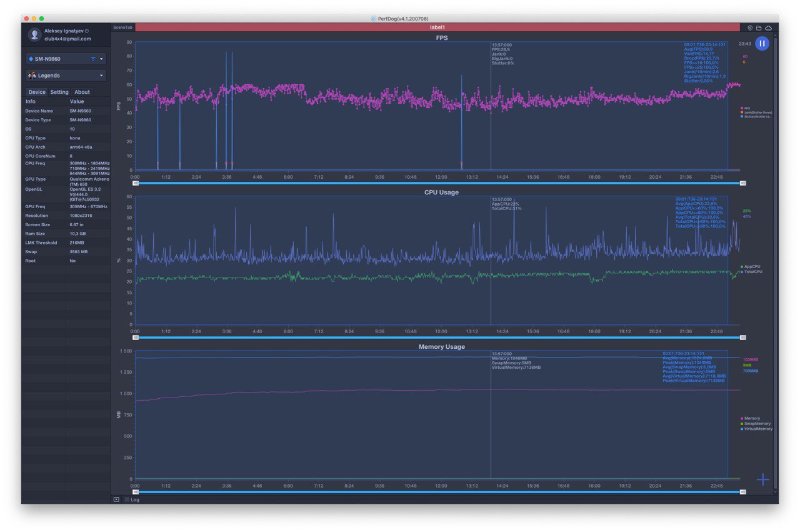800x532 pixels.
Task: Toggle the Memory legend item
Action: [x=751, y=418]
